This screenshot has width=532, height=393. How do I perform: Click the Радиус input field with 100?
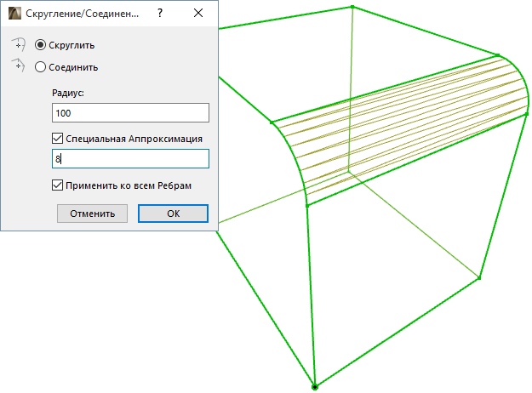130,113
